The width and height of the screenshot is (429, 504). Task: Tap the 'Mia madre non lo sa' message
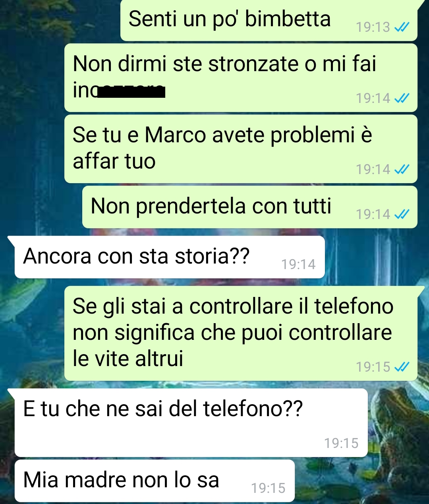pyautogui.click(x=155, y=481)
